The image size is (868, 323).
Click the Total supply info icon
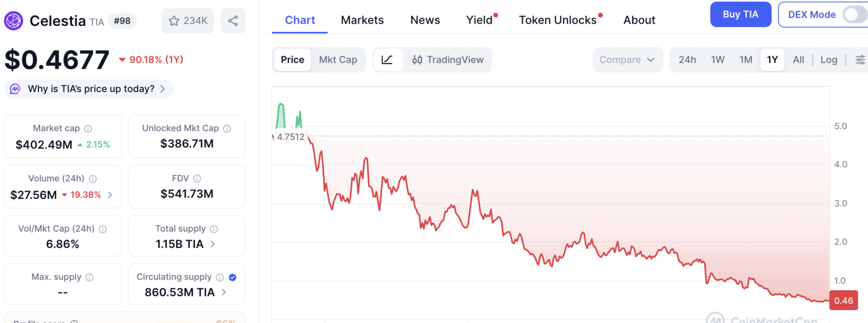coord(214,229)
